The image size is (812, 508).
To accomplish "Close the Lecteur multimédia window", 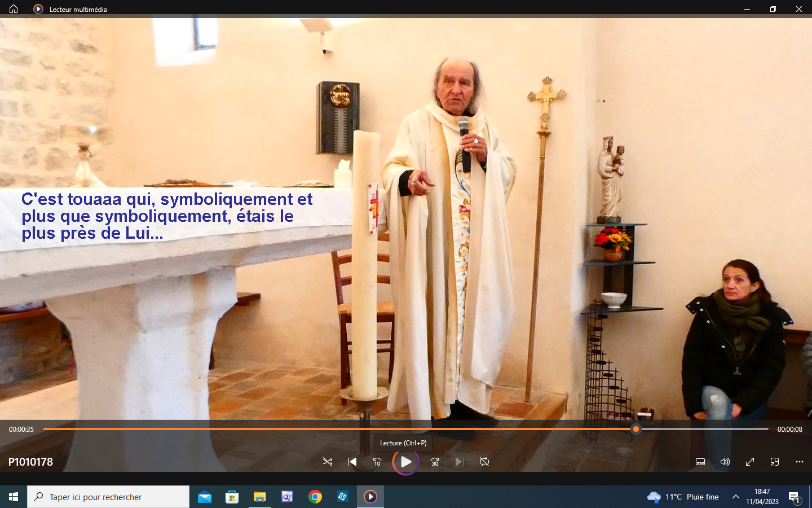I will [799, 9].
